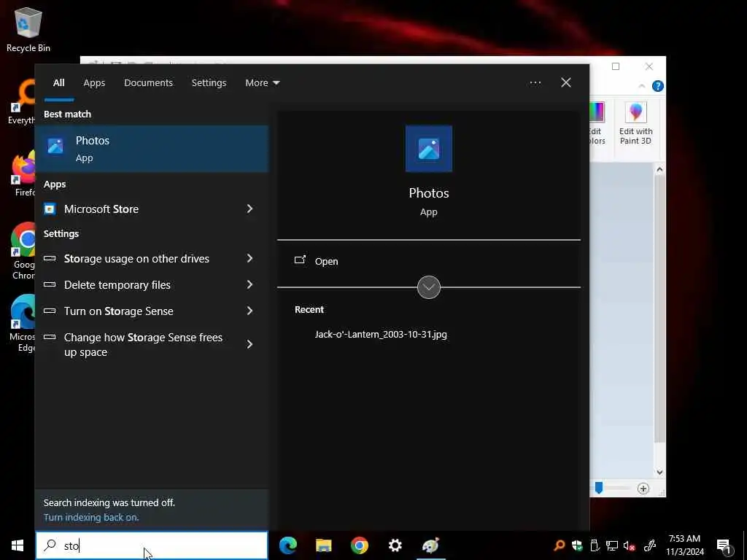Switch to the Apps search tab
747x560 pixels.
(94, 83)
